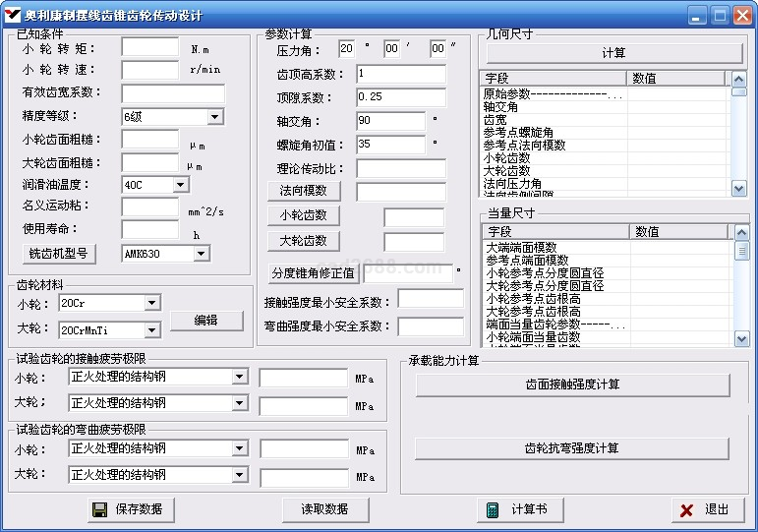Click the 齿轮抗弯强度计算 button
The image size is (758, 532).
tap(571, 448)
